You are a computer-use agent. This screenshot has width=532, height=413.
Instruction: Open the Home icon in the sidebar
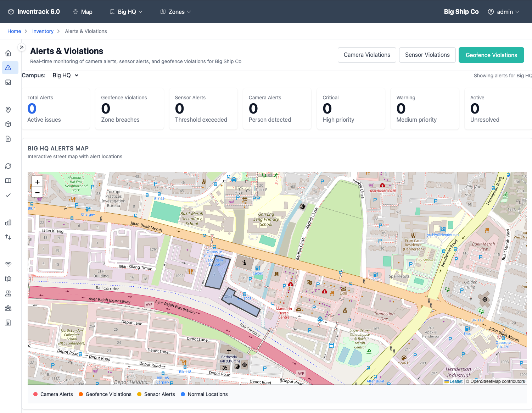click(x=8, y=53)
